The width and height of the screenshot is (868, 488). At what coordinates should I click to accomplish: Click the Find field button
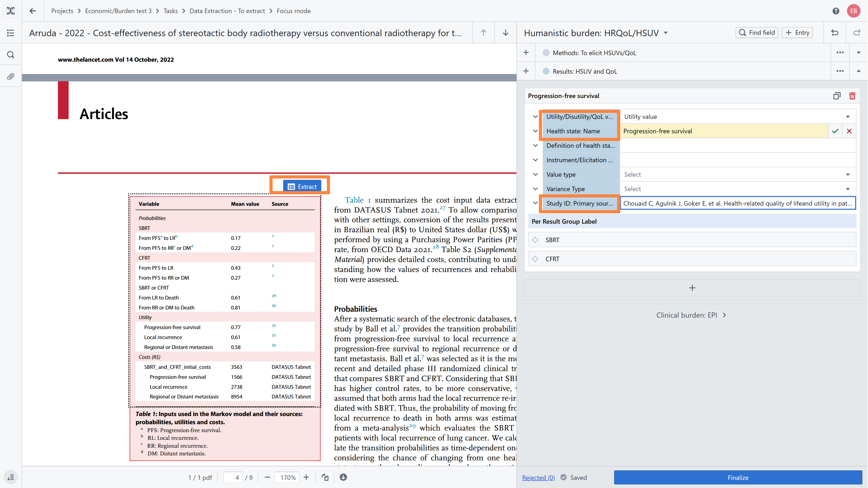point(757,33)
